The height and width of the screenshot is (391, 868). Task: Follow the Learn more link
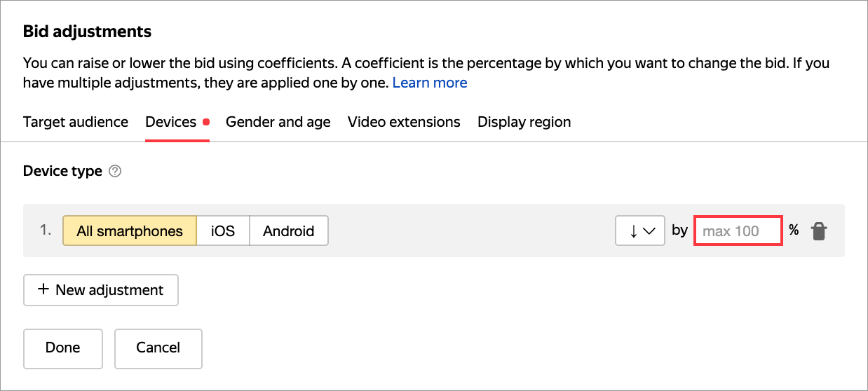coord(429,83)
